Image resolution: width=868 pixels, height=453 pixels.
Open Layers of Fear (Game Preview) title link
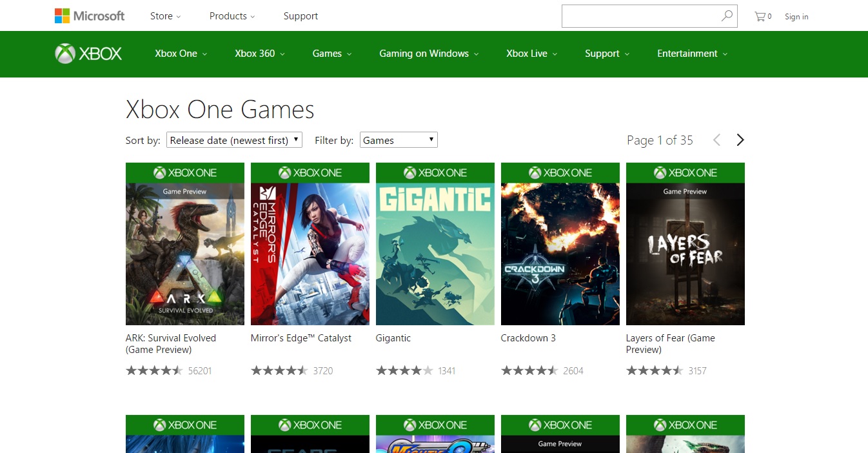tap(671, 344)
